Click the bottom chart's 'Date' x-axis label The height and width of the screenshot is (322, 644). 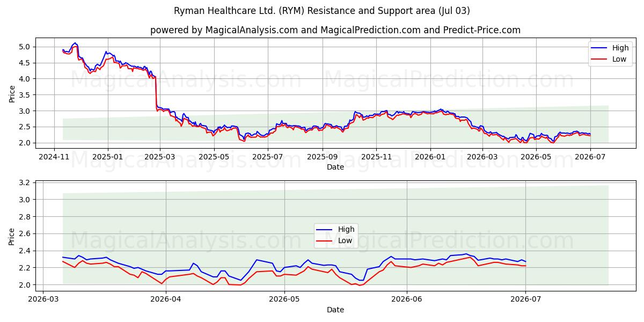(x=335, y=310)
